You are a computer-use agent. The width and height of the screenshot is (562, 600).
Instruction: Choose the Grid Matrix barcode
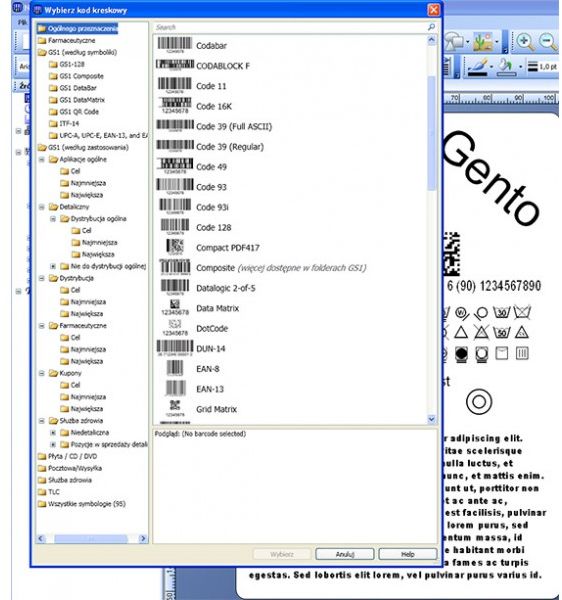point(201,409)
